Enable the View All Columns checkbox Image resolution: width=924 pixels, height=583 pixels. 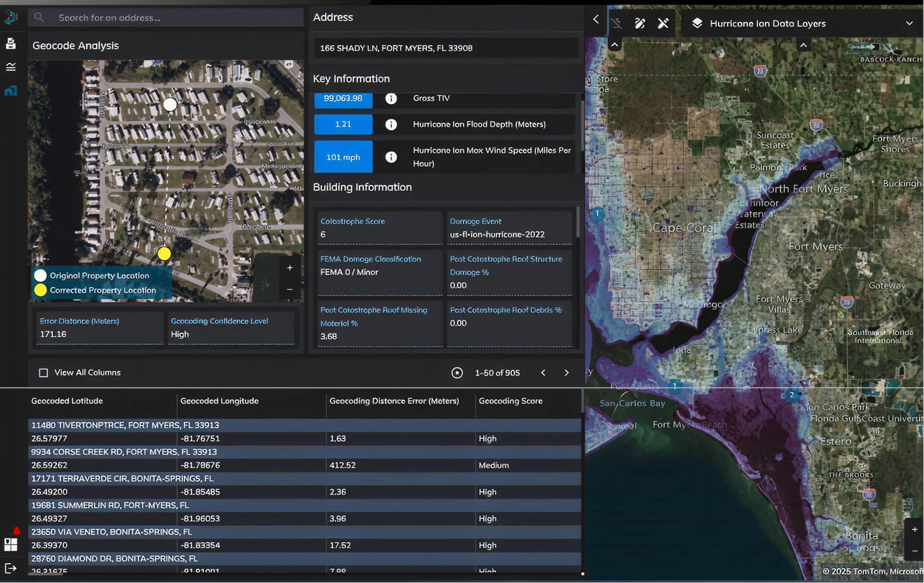pyautogui.click(x=43, y=372)
